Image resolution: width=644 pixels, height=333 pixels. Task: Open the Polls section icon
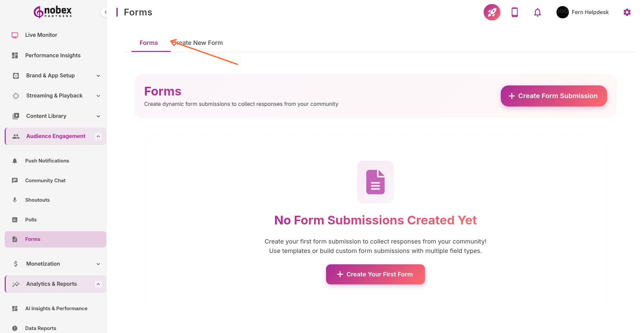click(15, 219)
